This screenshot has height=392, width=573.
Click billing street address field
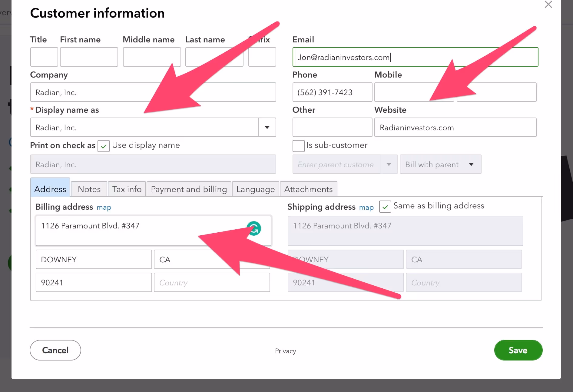(x=154, y=231)
